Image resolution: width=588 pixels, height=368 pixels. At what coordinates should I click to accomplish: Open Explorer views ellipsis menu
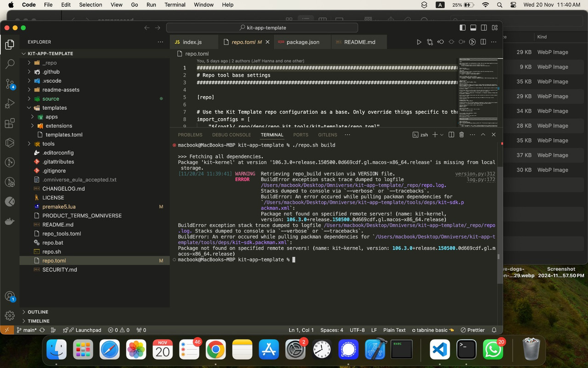point(160,42)
